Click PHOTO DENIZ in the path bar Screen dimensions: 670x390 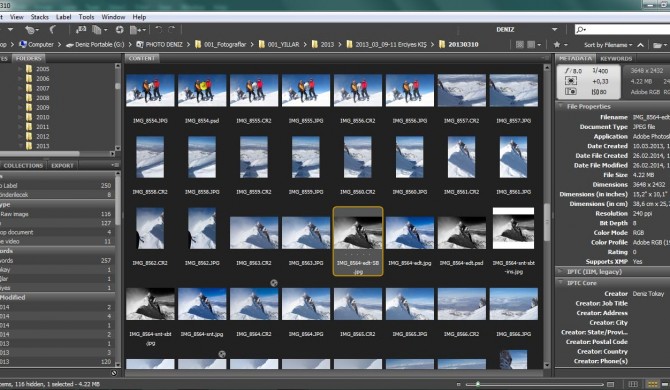(159, 44)
